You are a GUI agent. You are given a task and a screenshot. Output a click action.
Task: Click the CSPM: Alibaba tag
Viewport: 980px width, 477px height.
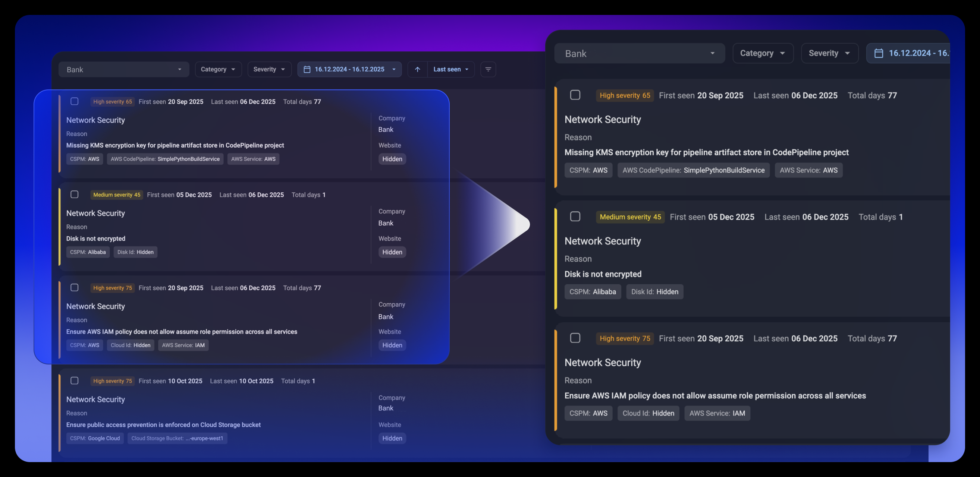88,252
